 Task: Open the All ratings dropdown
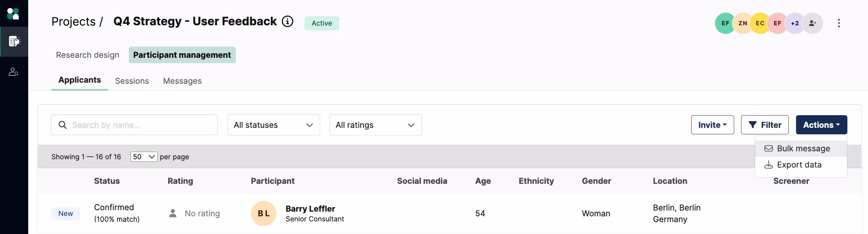(375, 125)
